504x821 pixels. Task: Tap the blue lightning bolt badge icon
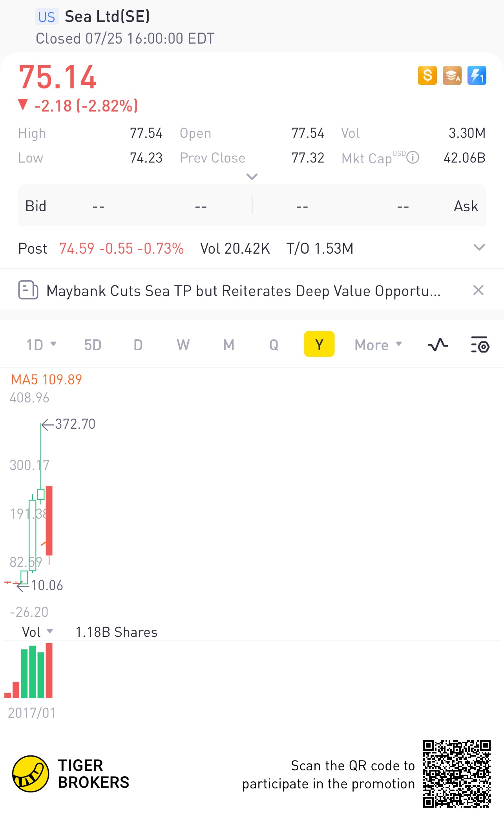[x=477, y=75]
